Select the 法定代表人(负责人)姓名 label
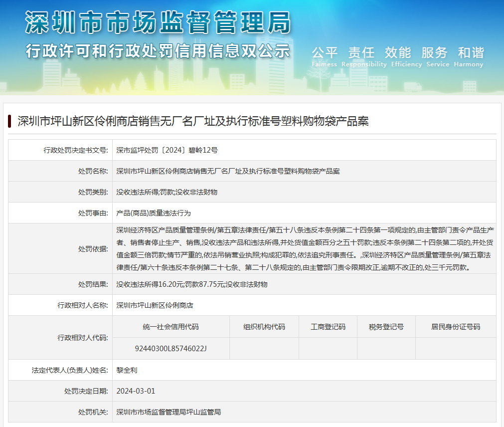Viewport: 504px width, 427px height. tap(70, 370)
